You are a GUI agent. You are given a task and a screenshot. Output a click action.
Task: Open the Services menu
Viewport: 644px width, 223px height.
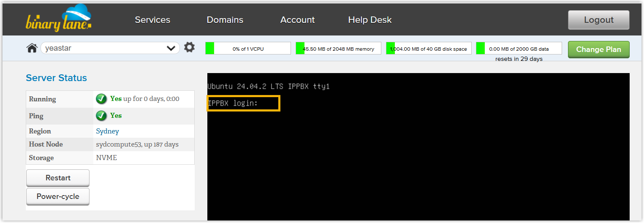152,20
